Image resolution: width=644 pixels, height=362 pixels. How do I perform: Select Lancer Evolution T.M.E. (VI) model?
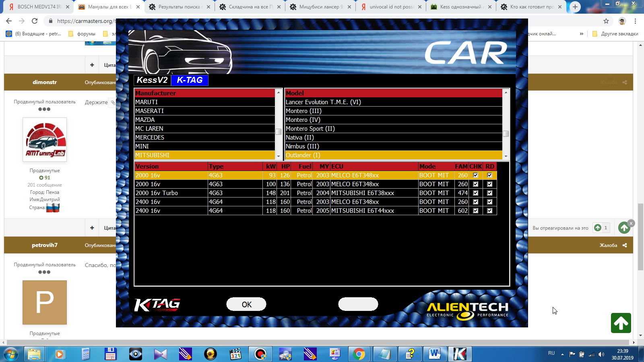pos(394,102)
